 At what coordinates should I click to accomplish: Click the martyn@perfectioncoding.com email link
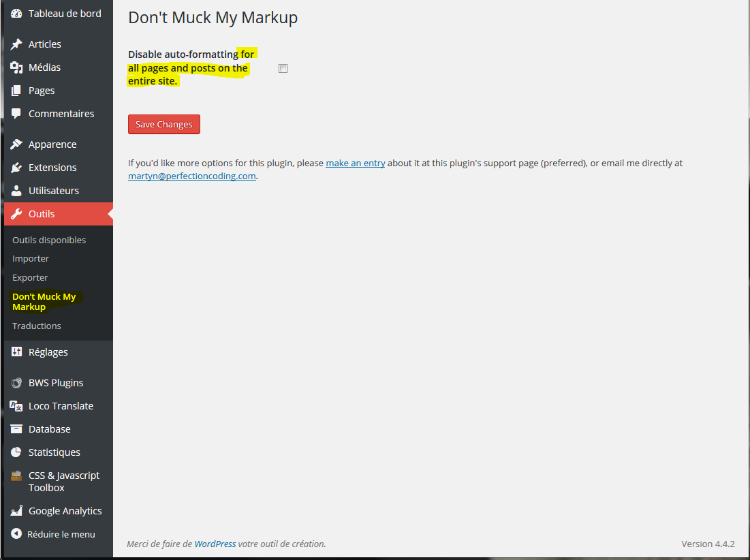click(192, 176)
